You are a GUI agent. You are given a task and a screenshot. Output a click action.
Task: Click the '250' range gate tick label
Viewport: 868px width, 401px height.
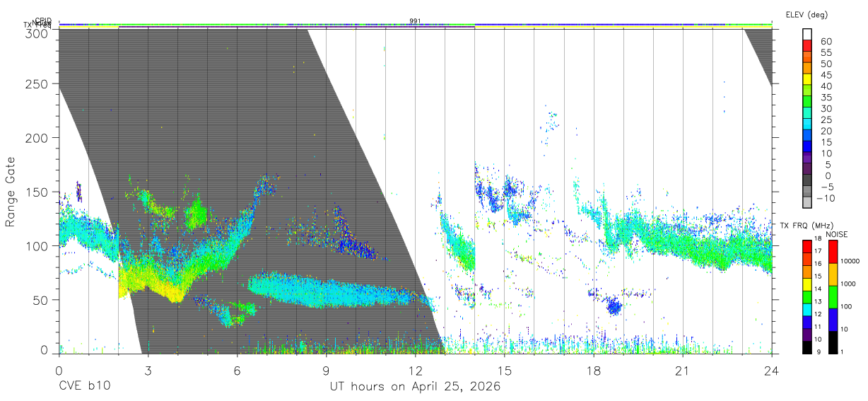point(36,83)
